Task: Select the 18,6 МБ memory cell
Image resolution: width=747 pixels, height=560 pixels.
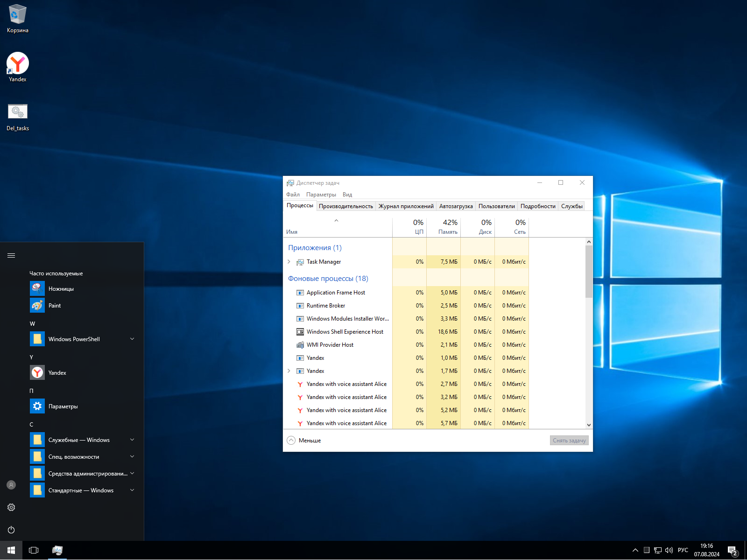Action: click(444, 332)
